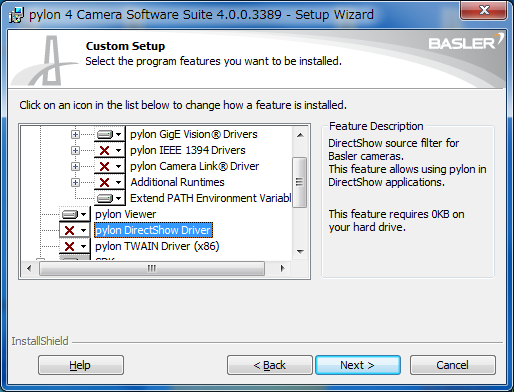This screenshot has width=514, height=392.
Task: Click the feature list horizontal scrollbar thumb
Action: pos(152,268)
